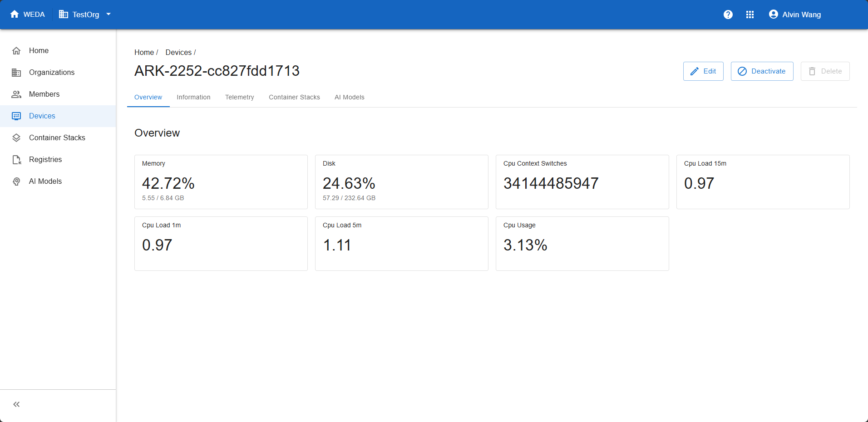Screen dimensions: 868x422
Task: Click the user account avatar icon
Action: [774, 15]
